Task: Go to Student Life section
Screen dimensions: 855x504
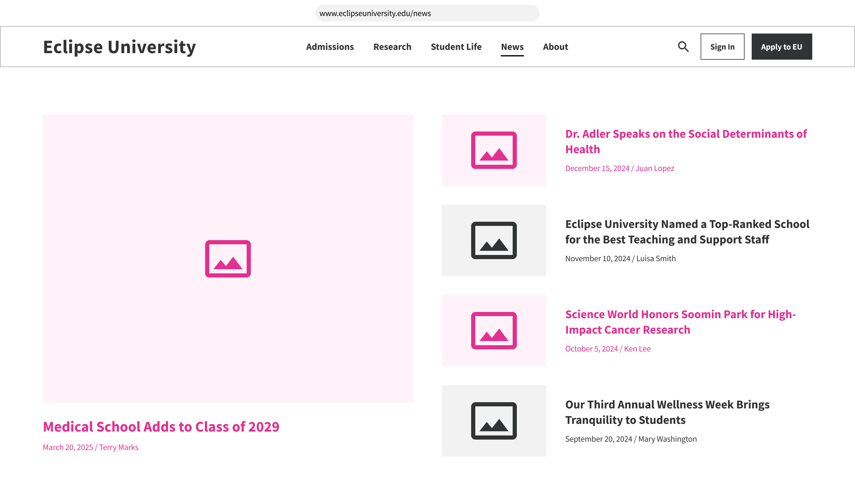Action: (x=456, y=47)
